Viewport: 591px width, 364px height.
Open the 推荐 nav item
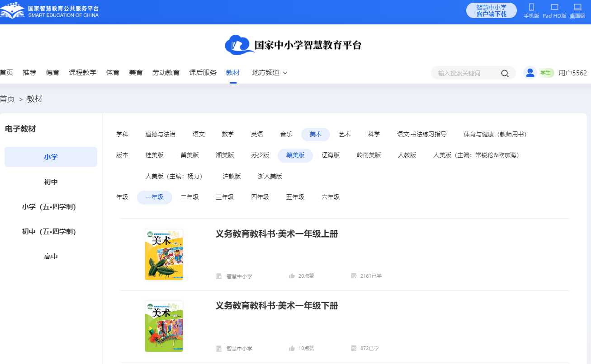coord(29,73)
